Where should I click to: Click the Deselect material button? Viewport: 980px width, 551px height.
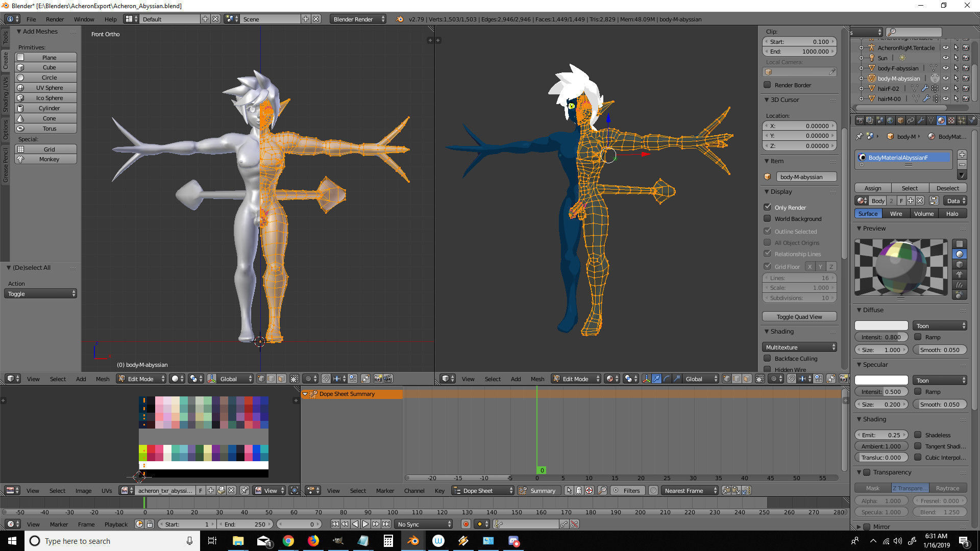[948, 188]
